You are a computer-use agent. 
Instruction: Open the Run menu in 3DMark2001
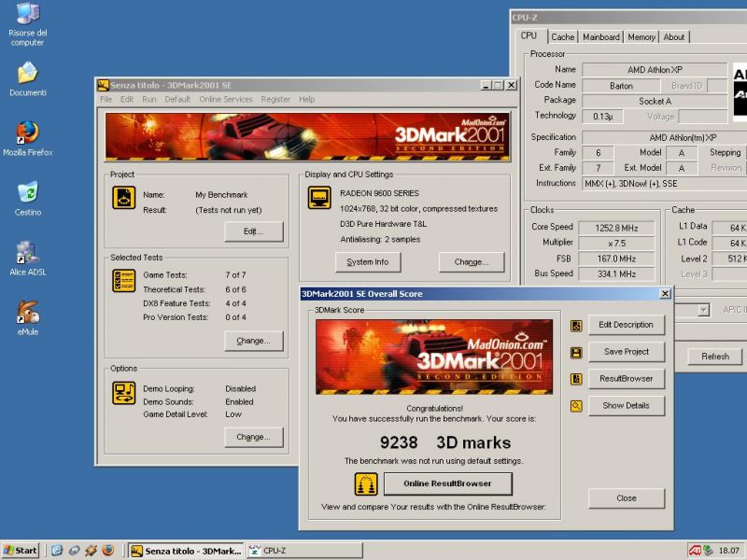tap(149, 99)
